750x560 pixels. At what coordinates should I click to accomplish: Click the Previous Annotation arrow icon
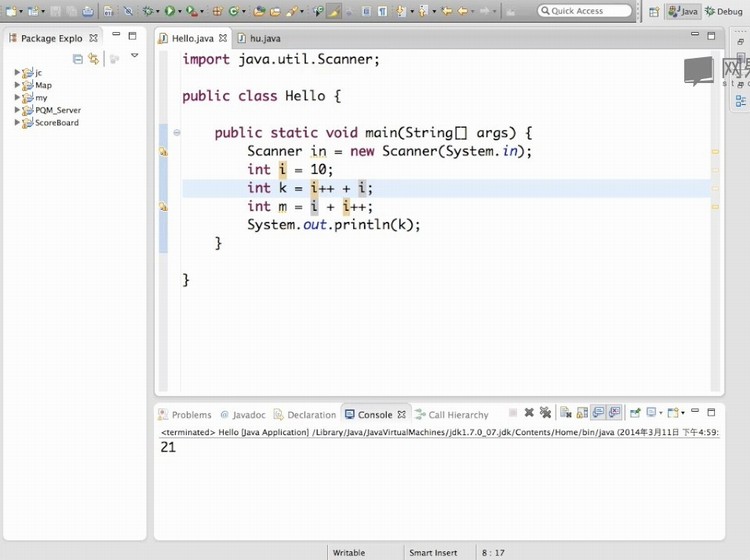click(x=423, y=11)
